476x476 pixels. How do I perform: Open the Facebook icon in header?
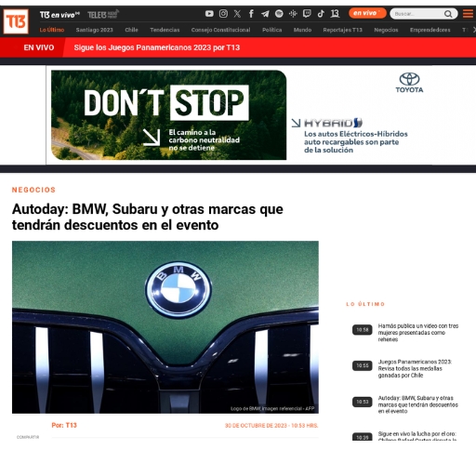[251, 14]
